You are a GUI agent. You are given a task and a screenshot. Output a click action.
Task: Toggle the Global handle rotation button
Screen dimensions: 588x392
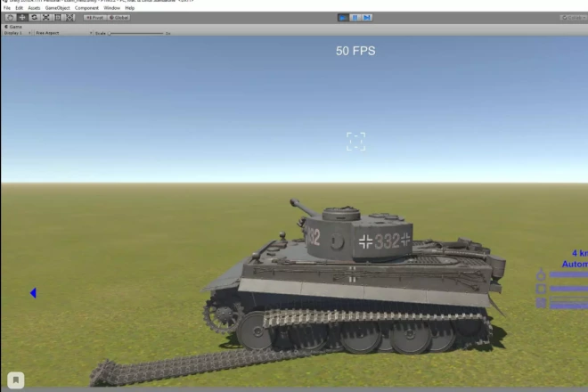tap(119, 17)
